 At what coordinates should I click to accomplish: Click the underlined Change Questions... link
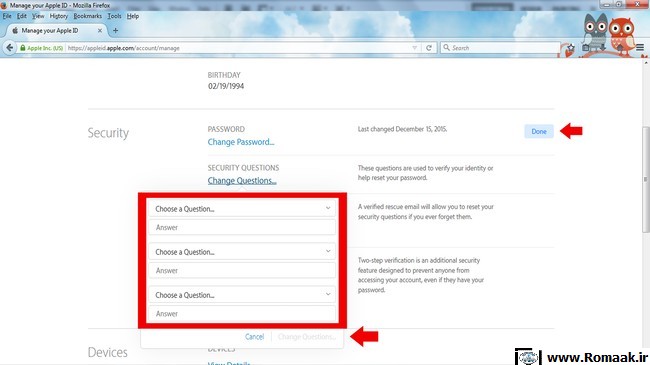click(242, 181)
